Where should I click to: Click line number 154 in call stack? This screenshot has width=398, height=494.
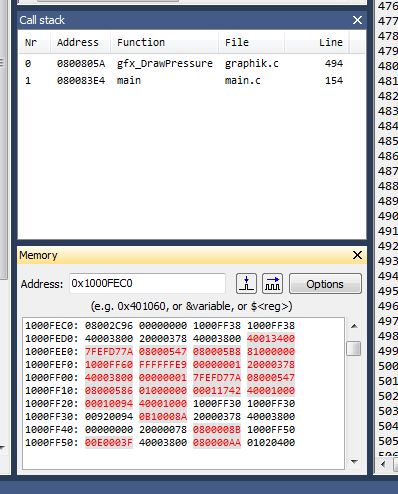[334, 80]
